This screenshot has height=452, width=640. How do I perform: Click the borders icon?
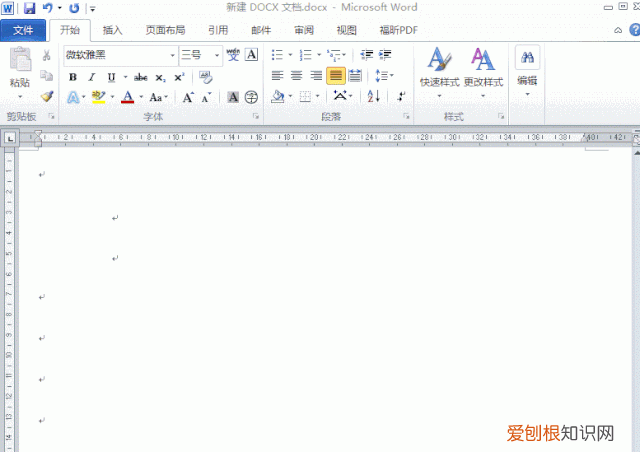pyautogui.click(x=305, y=97)
